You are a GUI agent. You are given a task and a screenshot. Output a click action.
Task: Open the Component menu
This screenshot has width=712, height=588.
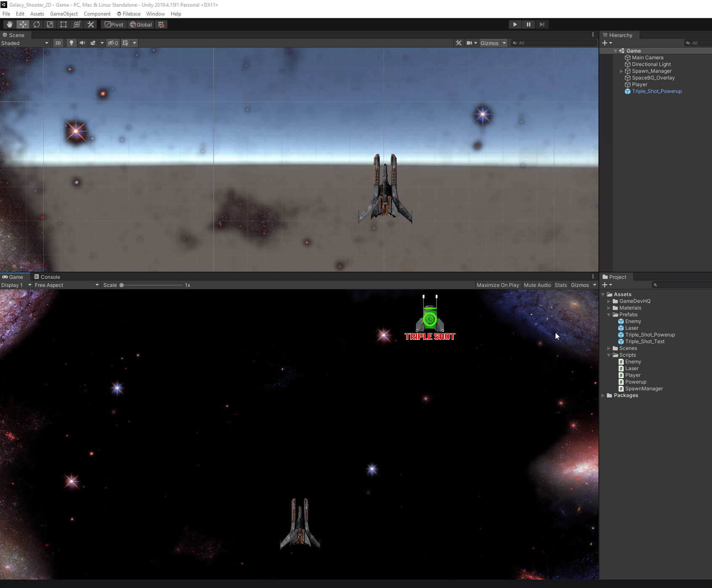click(x=97, y=14)
